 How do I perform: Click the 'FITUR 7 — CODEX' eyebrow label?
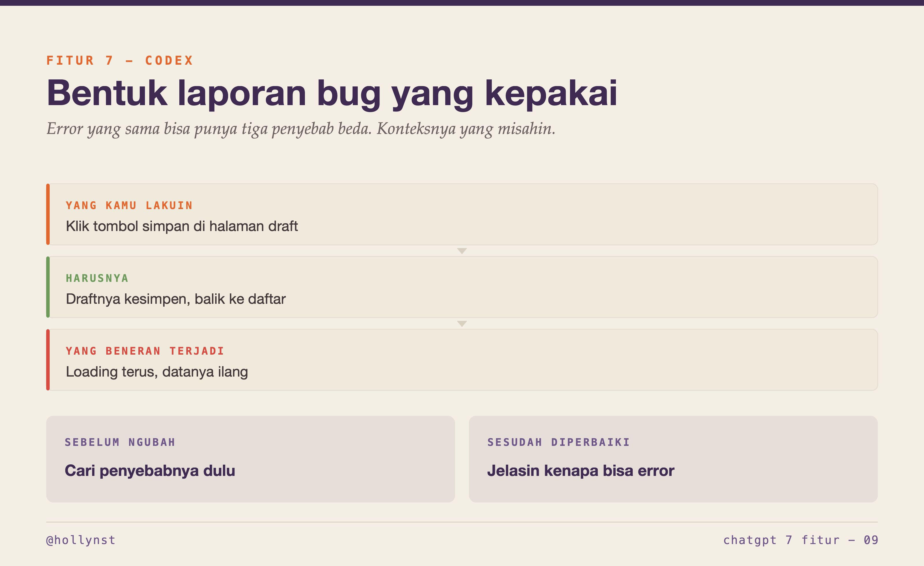120,60
